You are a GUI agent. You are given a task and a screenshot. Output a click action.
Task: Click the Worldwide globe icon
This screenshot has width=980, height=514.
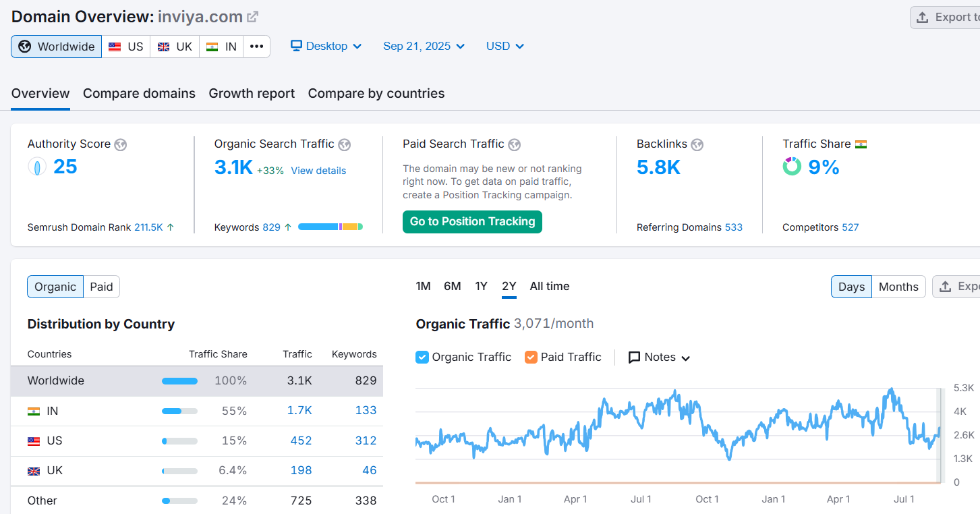(25, 47)
